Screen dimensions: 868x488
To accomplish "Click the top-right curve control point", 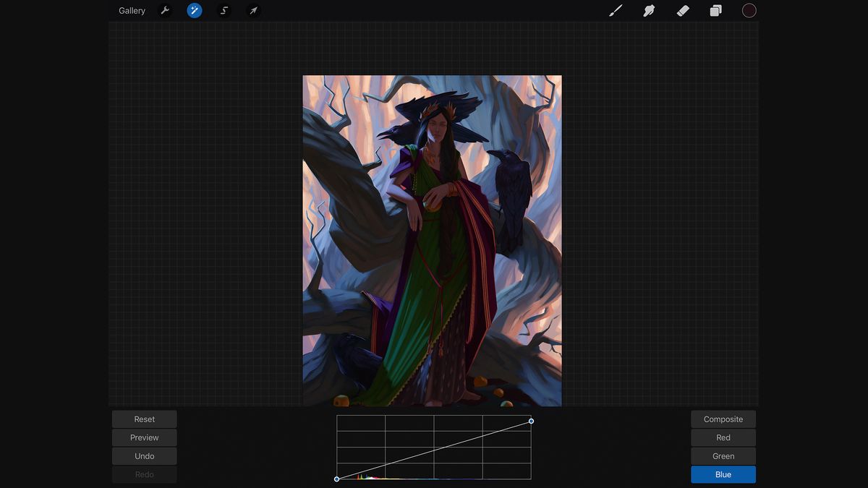I will (531, 420).
